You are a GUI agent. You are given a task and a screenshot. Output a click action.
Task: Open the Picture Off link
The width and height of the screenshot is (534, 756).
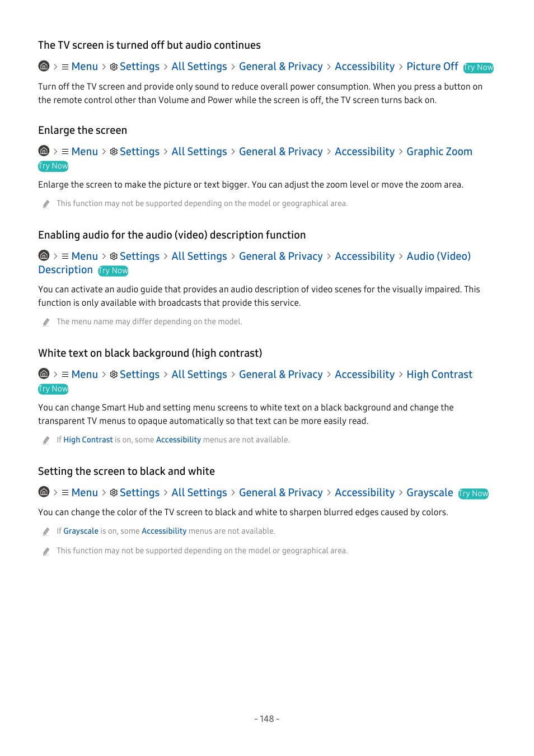(x=432, y=67)
